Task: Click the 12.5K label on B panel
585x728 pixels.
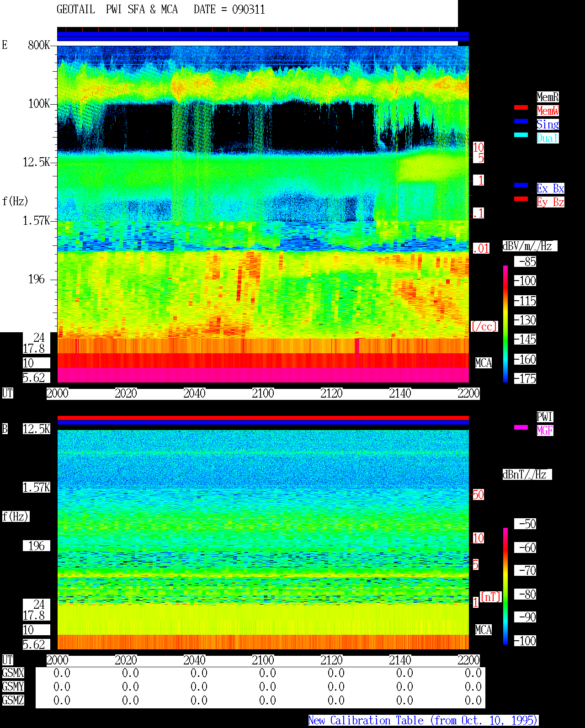Action: coord(37,429)
